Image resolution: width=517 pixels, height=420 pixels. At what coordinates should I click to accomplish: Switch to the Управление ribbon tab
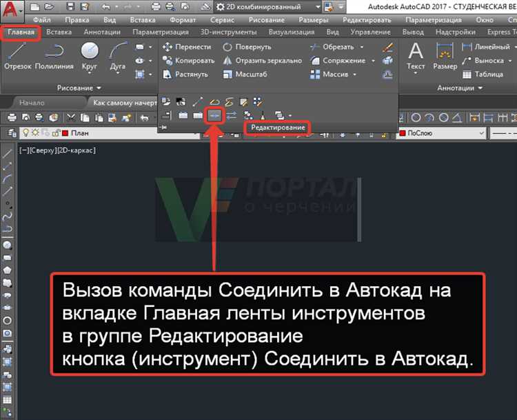(x=370, y=32)
